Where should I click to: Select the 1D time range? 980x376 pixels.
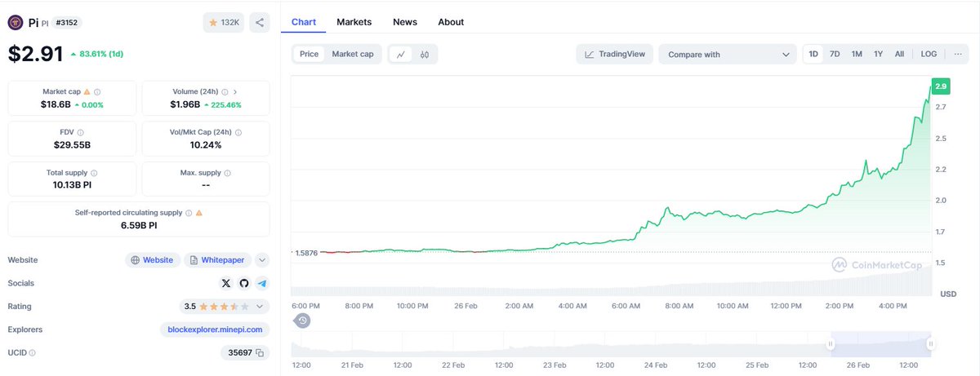(x=813, y=54)
